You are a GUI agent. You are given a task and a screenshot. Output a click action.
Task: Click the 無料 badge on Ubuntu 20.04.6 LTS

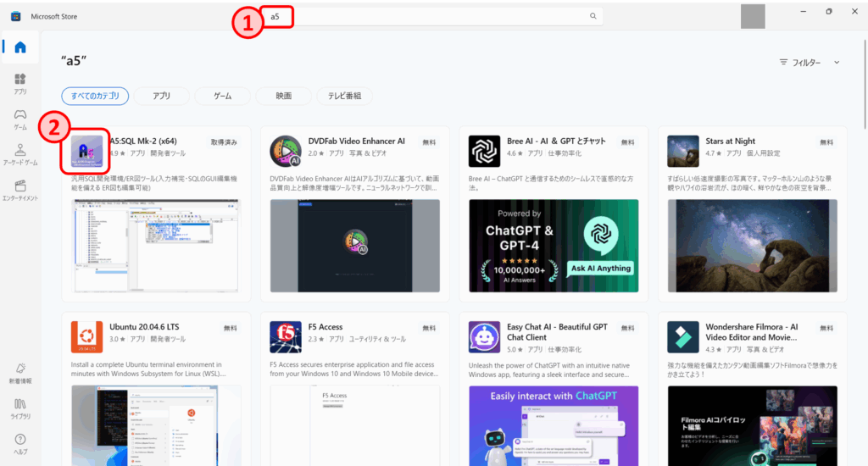point(231,328)
